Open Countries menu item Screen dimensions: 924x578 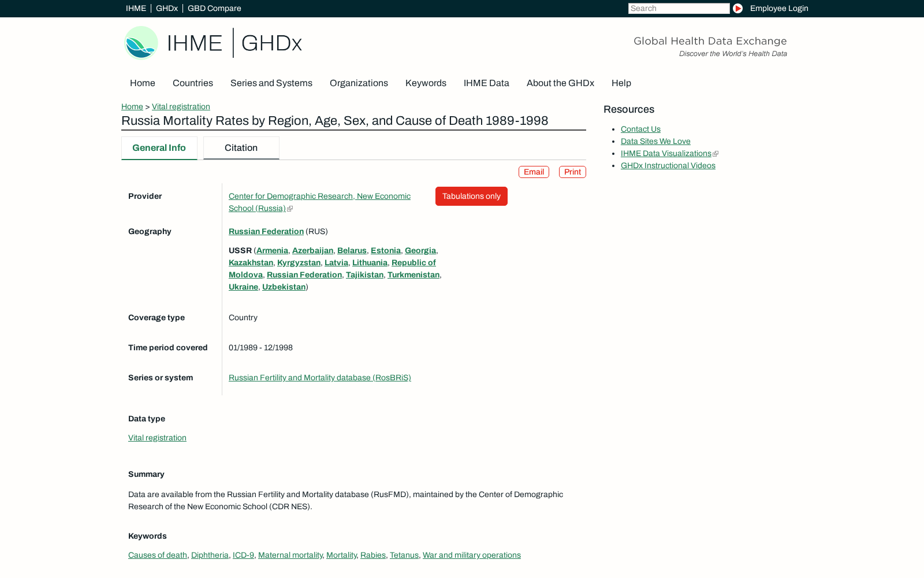pos(193,83)
